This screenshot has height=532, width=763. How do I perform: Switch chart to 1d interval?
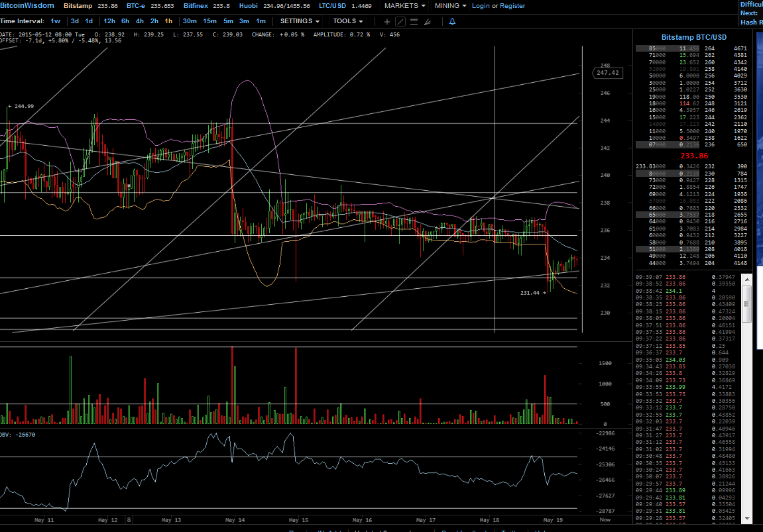click(x=89, y=21)
